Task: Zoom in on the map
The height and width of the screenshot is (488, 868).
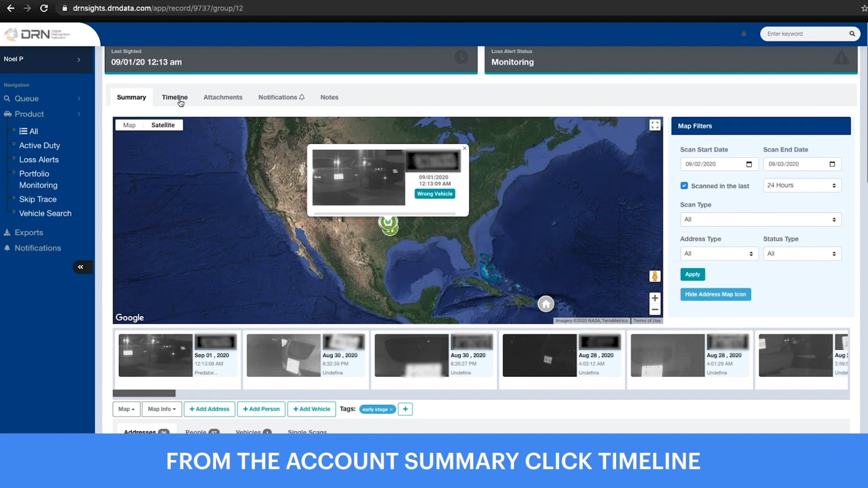Action: [655, 298]
